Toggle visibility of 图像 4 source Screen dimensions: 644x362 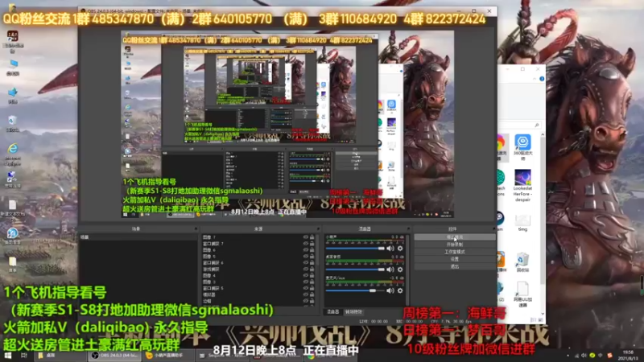click(x=306, y=275)
